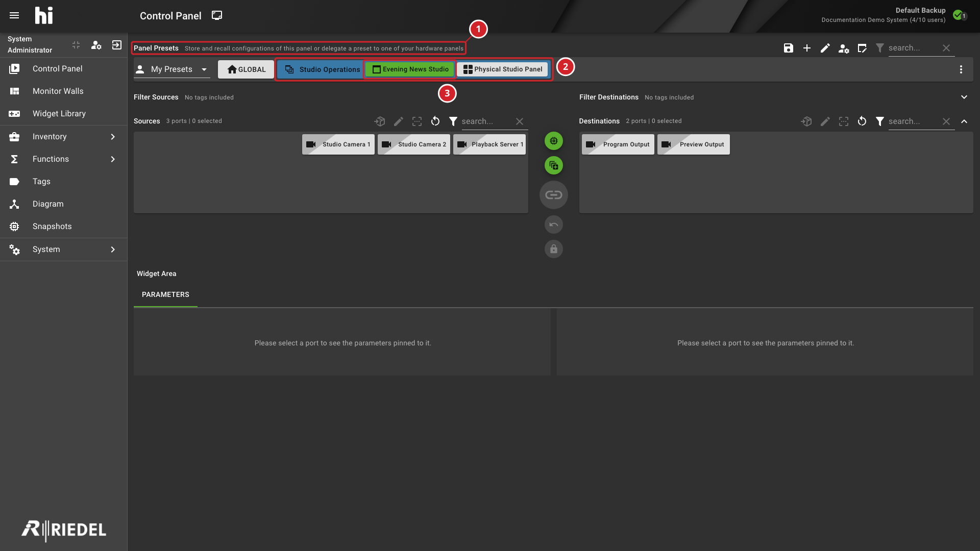The height and width of the screenshot is (551, 980).
Task: Open preset user permissions icon
Action: 844,48
